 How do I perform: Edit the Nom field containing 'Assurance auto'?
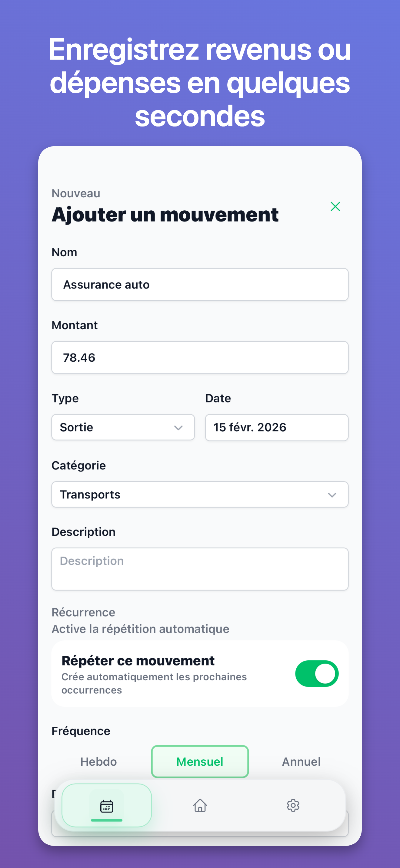click(x=200, y=284)
